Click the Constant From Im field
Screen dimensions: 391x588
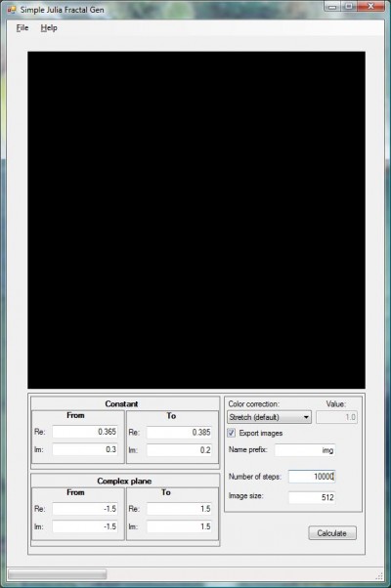85,449
